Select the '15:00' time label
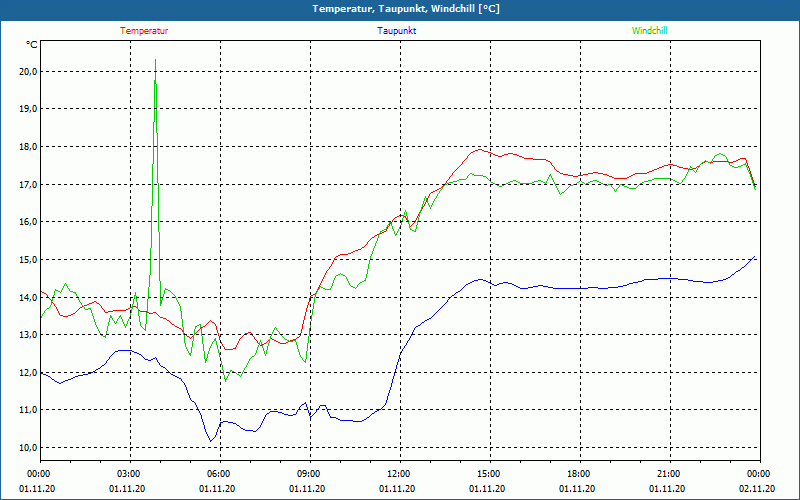This screenshot has width=800, height=500. [488, 473]
